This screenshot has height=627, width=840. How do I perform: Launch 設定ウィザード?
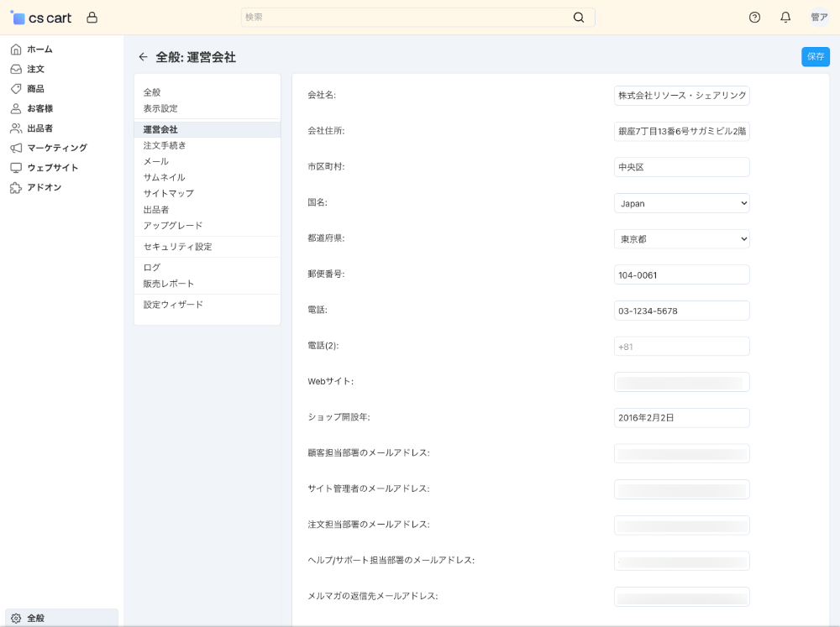tap(173, 304)
